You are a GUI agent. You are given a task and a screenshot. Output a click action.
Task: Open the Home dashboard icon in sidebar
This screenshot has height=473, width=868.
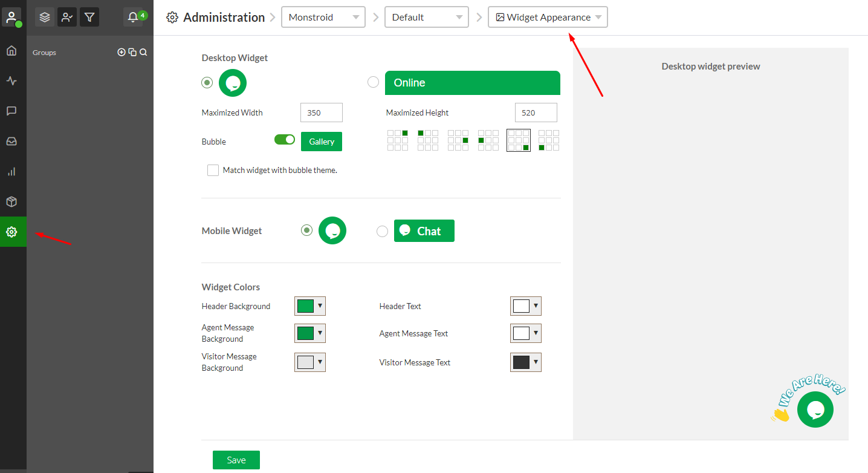[x=11, y=51]
